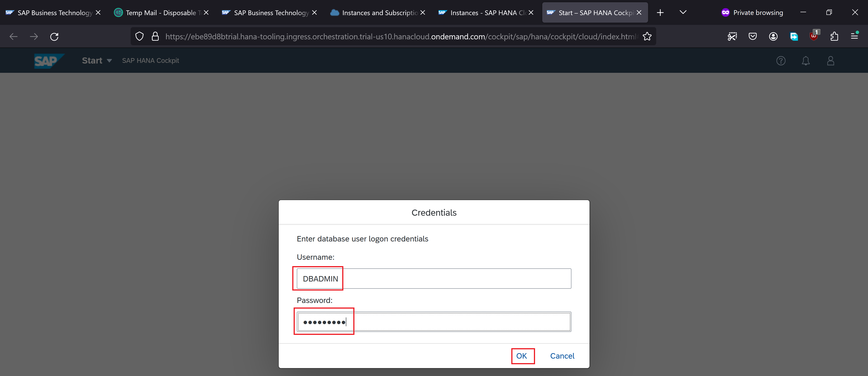Click the OK button in the Credentials dialog
The width and height of the screenshot is (868, 376).
(521, 356)
